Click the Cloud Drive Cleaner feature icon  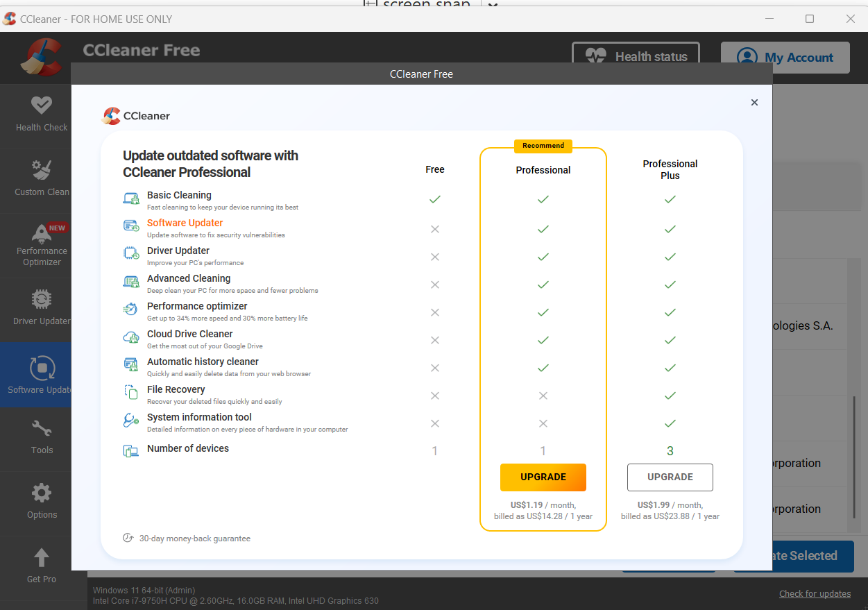(131, 337)
